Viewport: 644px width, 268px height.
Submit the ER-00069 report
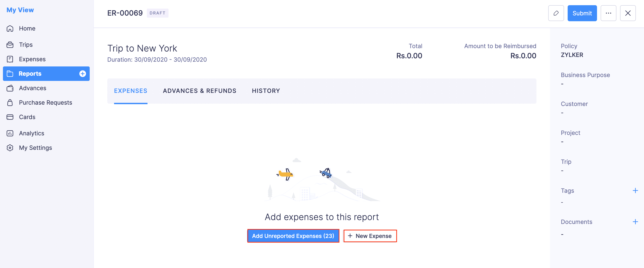582,13
